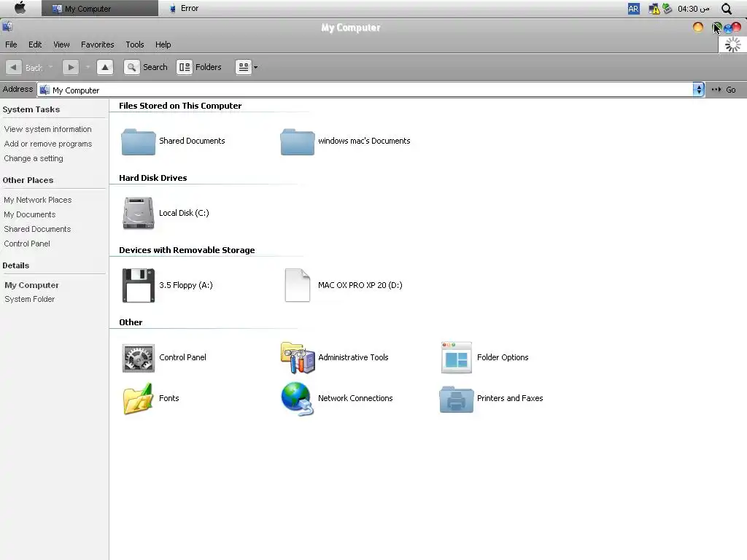Select windows mac's Documents folder icon
The width and height of the screenshot is (747, 560).
coord(298,141)
